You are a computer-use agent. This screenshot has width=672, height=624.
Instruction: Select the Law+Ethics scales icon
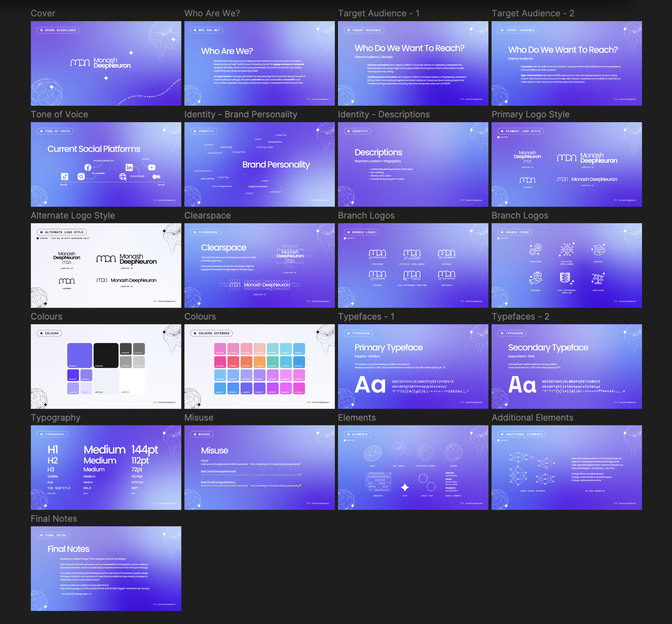[x=598, y=278]
